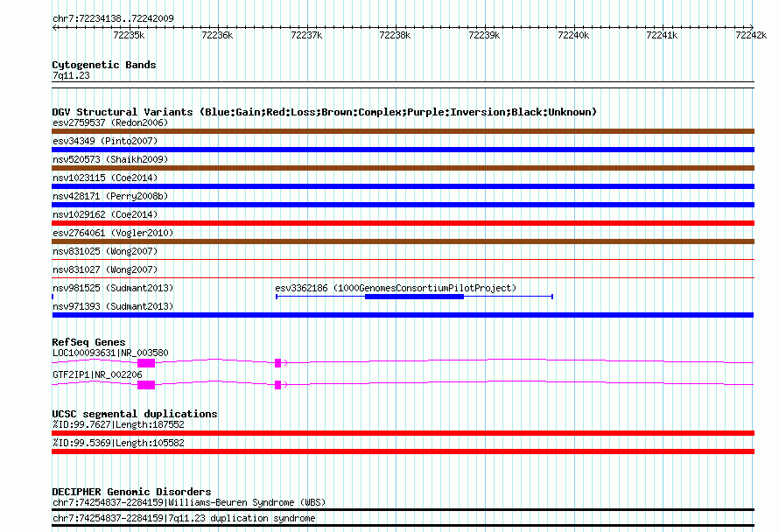Select the red loss bar under nsv1029162

click(x=403, y=223)
